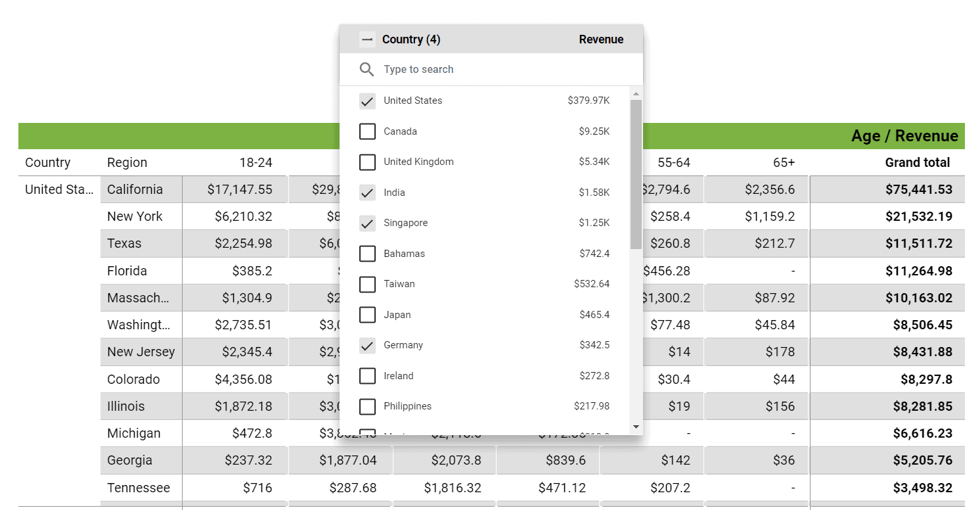Image resolution: width=980 pixels, height=510 pixels.
Task: Enable the Philippines checkbox
Action: click(367, 406)
